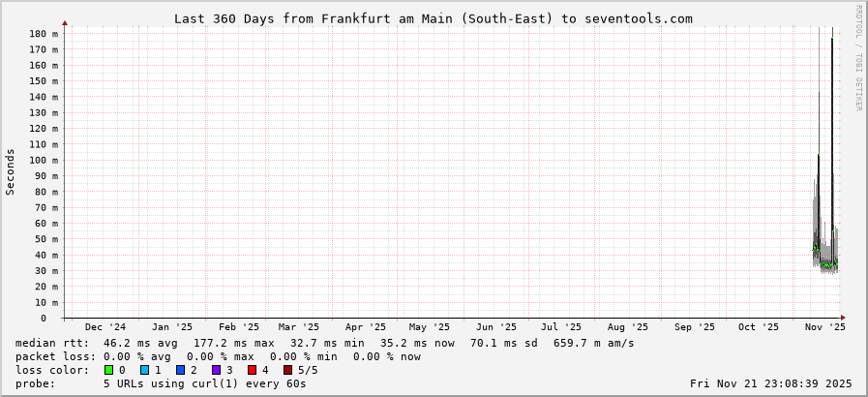Image resolution: width=868 pixels, height=397 pixels.
Task: Click the 180 m tick on the Y axis
Action: (x=45, y=34)
